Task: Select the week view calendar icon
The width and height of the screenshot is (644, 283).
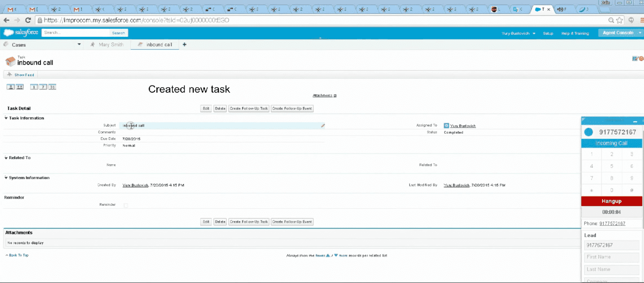Action: pos(43,87)
